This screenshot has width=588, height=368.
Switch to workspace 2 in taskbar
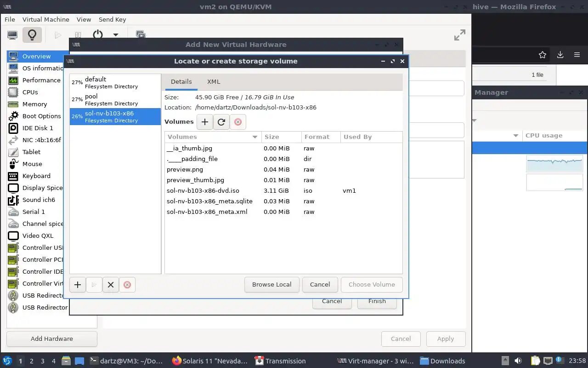31,361
